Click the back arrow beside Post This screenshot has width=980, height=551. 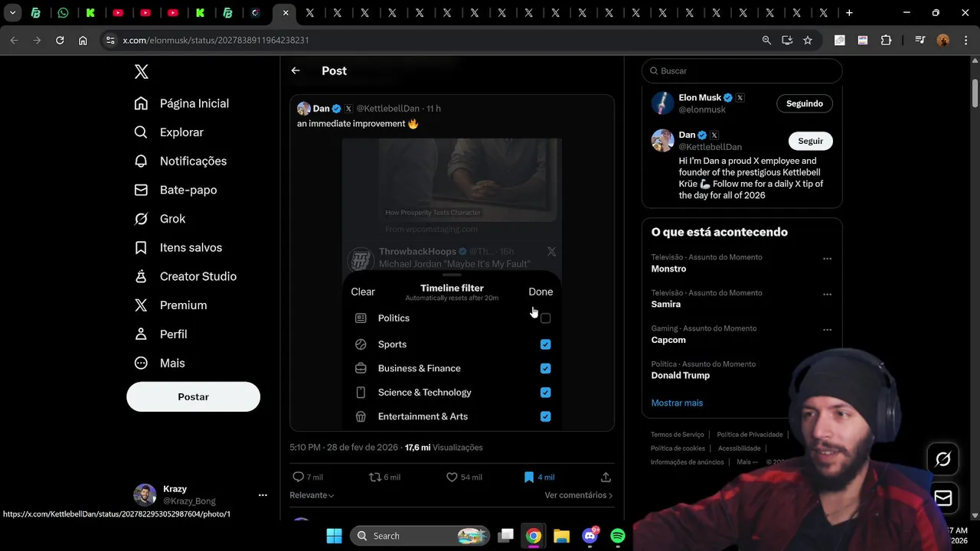pos(296,70)
